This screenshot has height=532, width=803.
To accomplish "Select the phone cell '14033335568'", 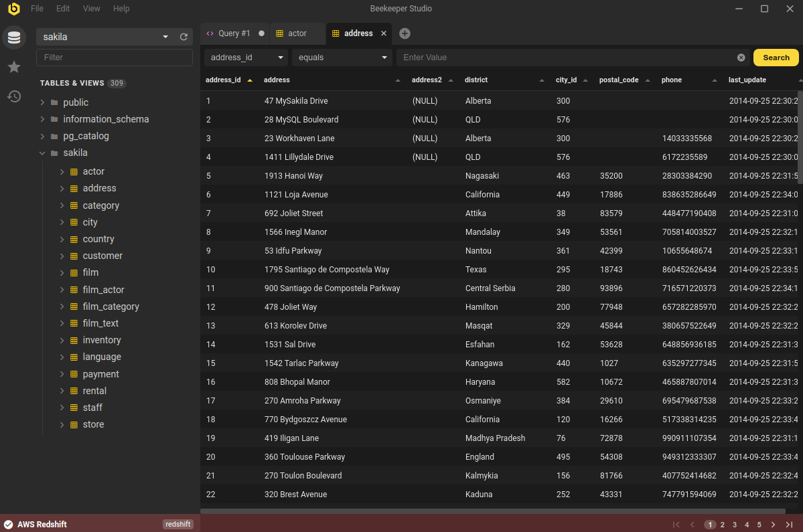I will point(686,139).
